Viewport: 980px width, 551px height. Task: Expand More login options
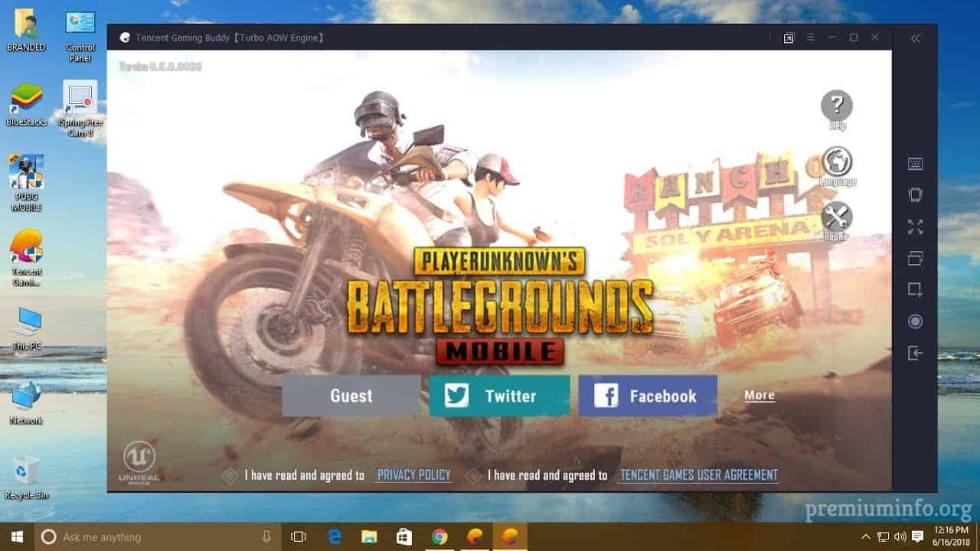pos(759,396)
